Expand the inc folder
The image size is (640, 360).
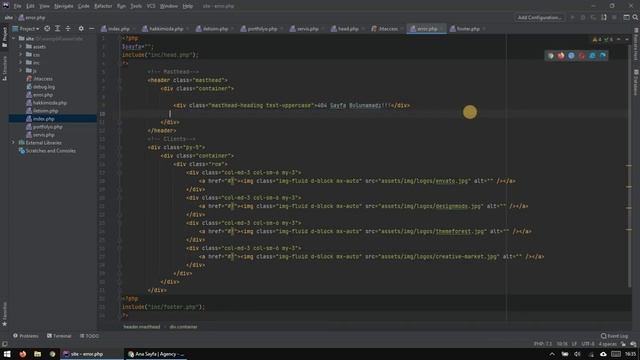click(21, 62)
